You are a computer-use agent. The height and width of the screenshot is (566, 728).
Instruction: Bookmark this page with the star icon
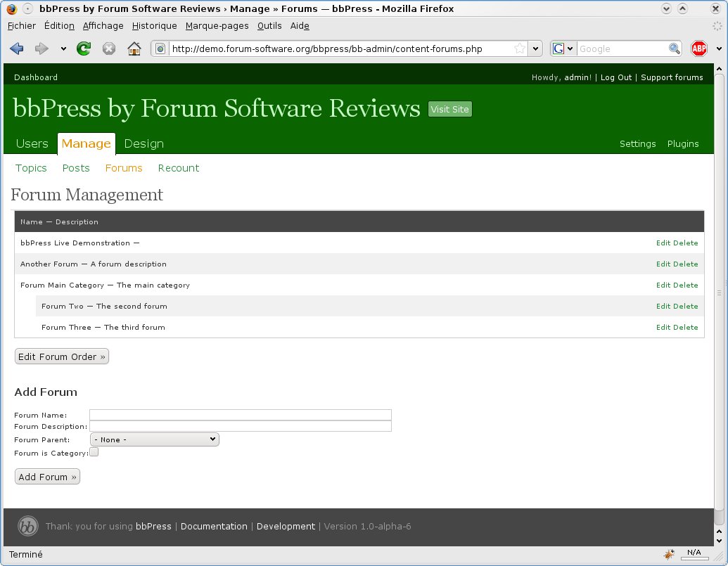pyautogui.click(x=520, y=49)
